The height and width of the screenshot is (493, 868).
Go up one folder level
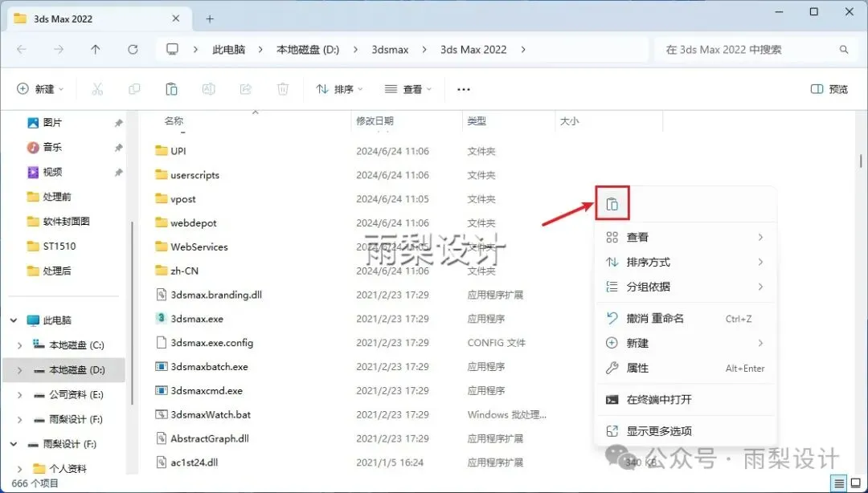tap(95, 49)
